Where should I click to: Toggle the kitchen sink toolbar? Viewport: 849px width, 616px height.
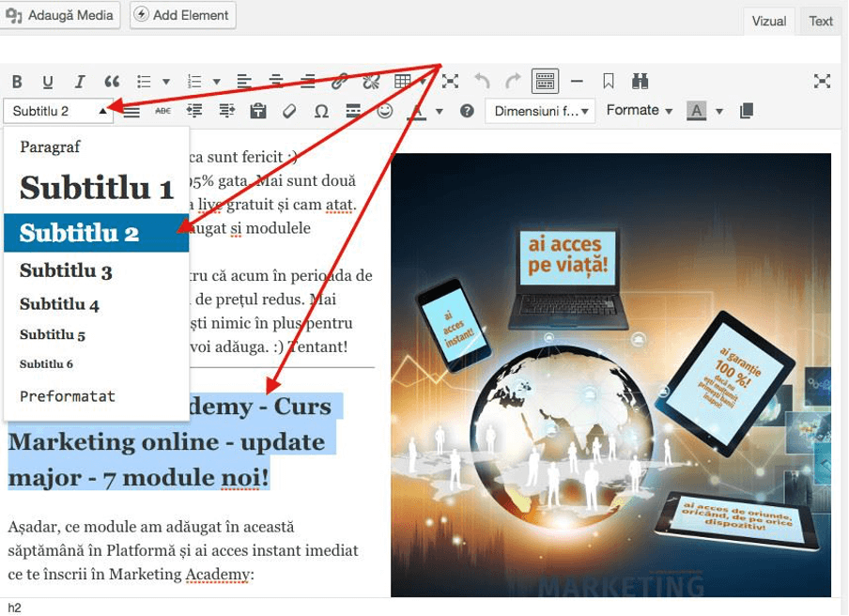545,82
